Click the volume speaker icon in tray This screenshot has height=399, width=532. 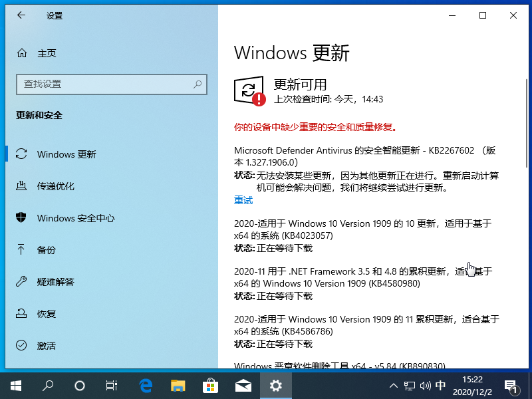425,386
